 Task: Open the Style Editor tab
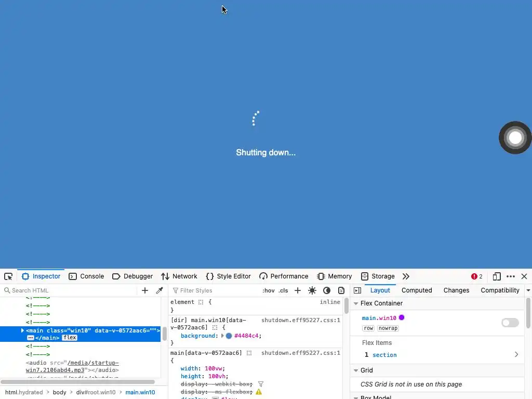tap(229, 276)
